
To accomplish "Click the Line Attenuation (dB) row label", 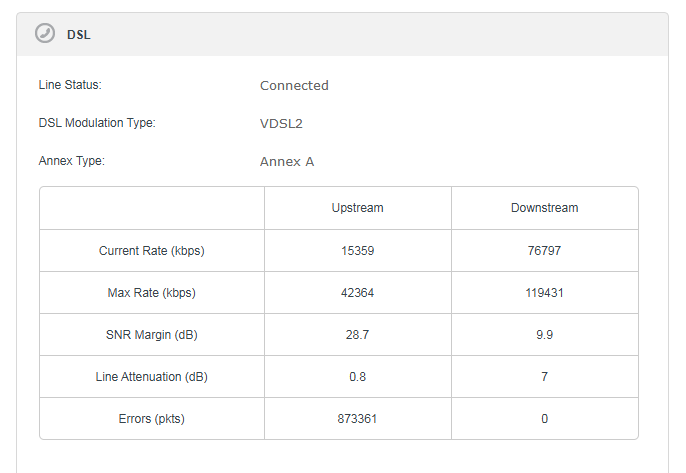I will 152,377.
